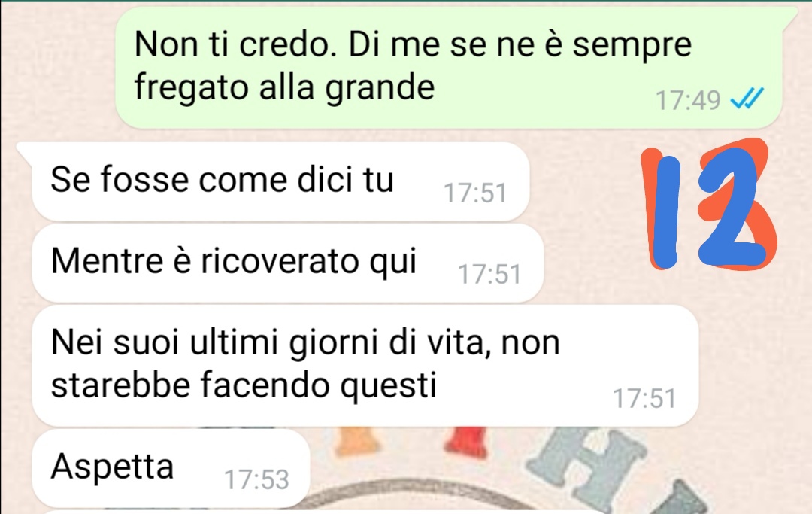Click the red shape in chat wallpaper

tap(468, 442)
